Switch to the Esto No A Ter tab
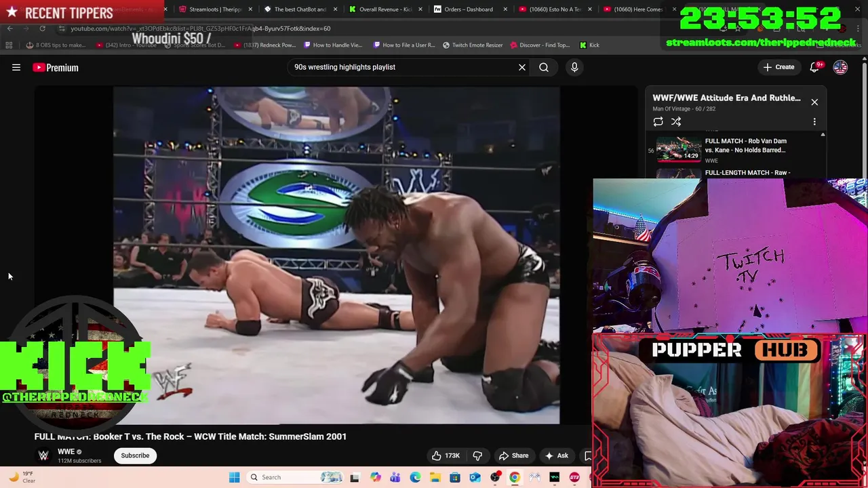The image size is (868, 488). 554,9
